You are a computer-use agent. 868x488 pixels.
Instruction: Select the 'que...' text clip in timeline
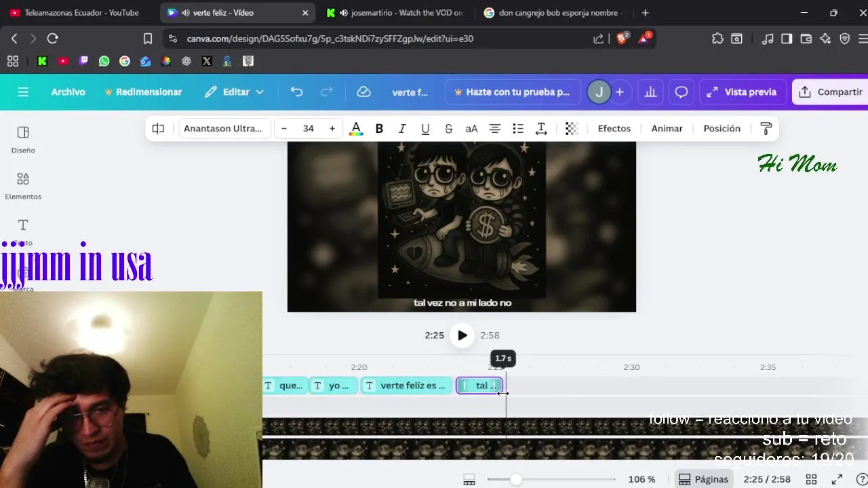(x=285, y=386)
